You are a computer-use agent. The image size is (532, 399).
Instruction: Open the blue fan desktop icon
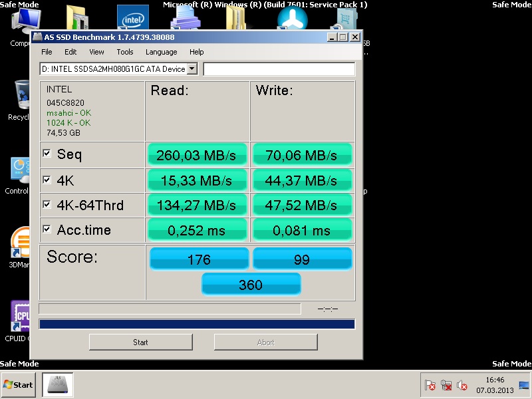(293, 19)
